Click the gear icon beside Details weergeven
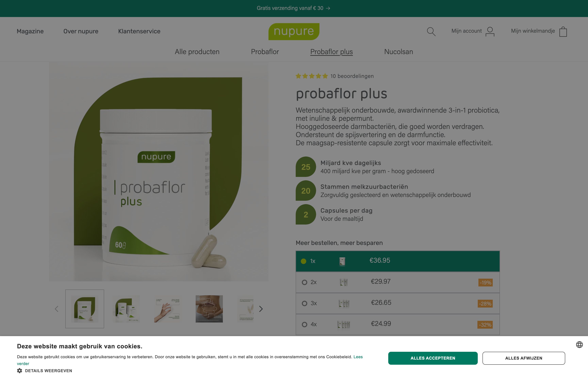The height and width of the screenshot is (380, 588). (20, 371)
